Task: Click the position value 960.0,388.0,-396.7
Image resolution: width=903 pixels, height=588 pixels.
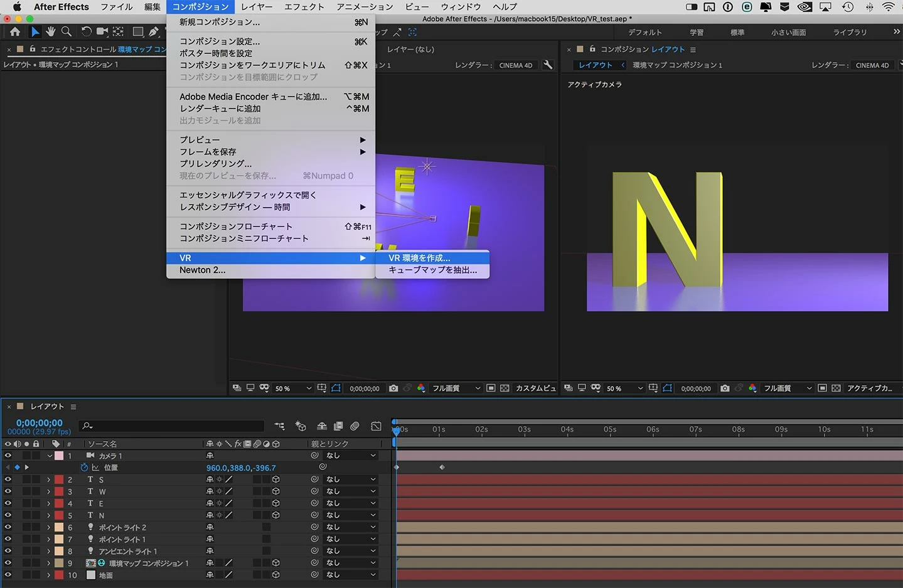Action: click(241, 468)
